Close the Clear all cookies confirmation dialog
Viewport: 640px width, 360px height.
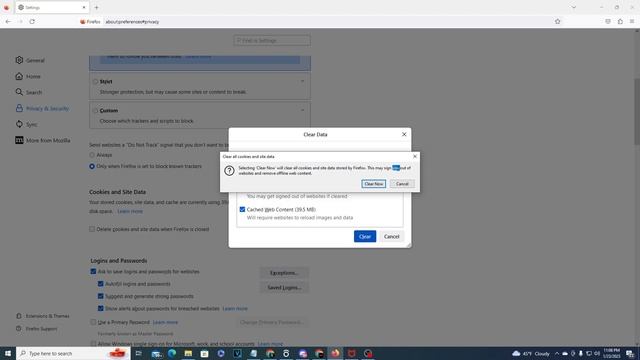(x=415, y=156)
